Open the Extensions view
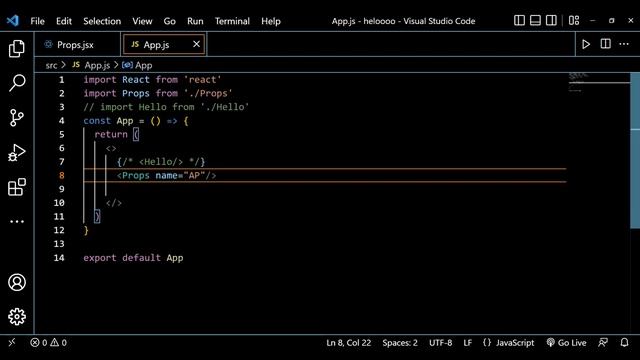This screenshot has height=360, width=640. pyautogui.click(x=17, y=187)
